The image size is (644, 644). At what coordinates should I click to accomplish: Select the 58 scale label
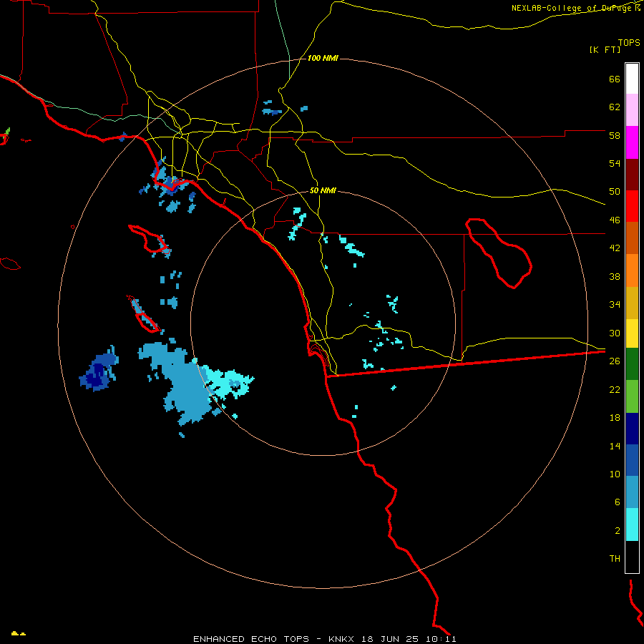pyautogui.click(x=615, y=135)
